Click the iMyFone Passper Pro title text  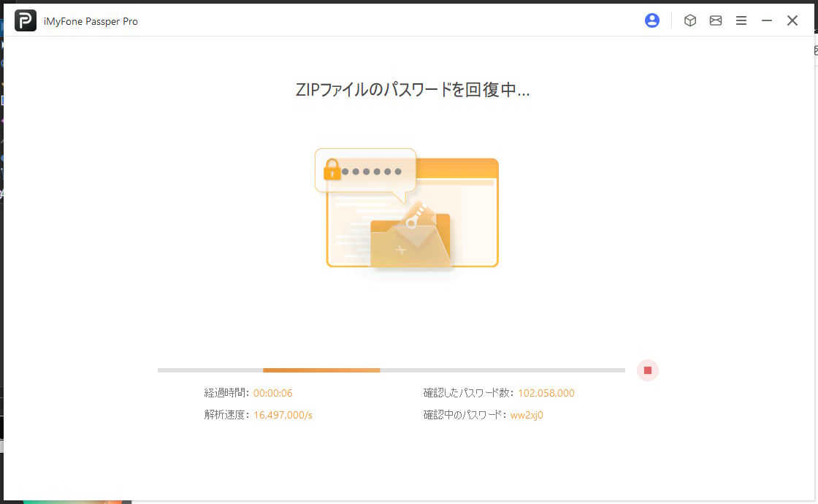[x=91, y=21]
